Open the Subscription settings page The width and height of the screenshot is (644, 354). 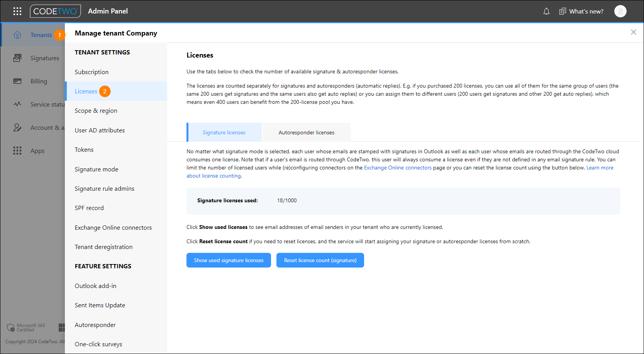tap(92, 72)
